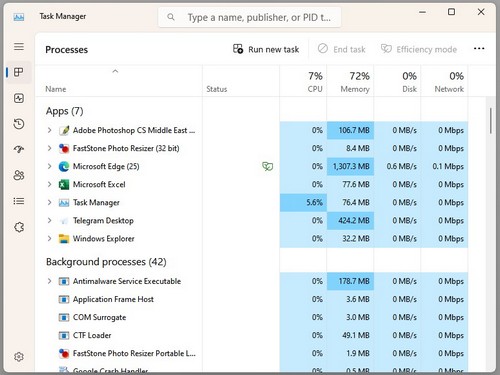This screenshot has height=375, width=500.
Task: Click the Antimalware Service Executable icon
Action: [x=64, y=281]
